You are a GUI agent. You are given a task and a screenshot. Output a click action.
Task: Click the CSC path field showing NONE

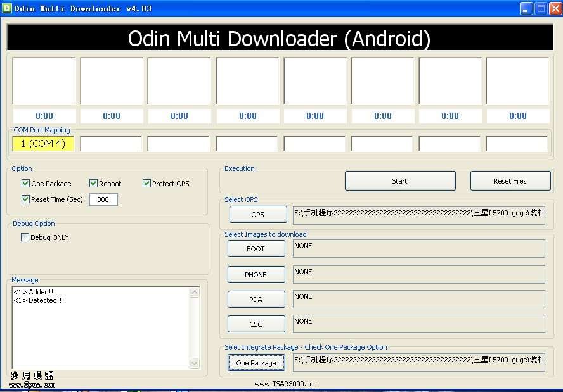click(x=418, y=324)
